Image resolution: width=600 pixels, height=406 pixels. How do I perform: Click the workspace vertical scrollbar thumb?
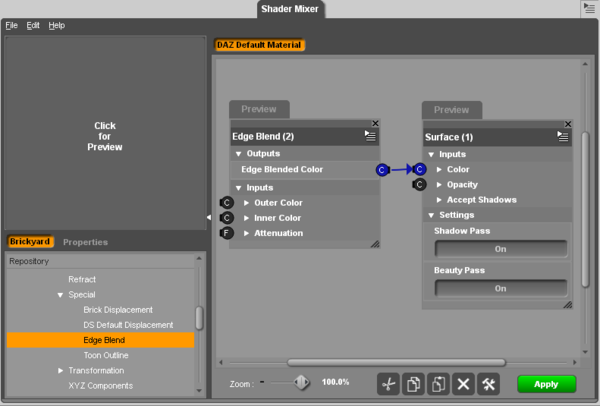[585, 209]
